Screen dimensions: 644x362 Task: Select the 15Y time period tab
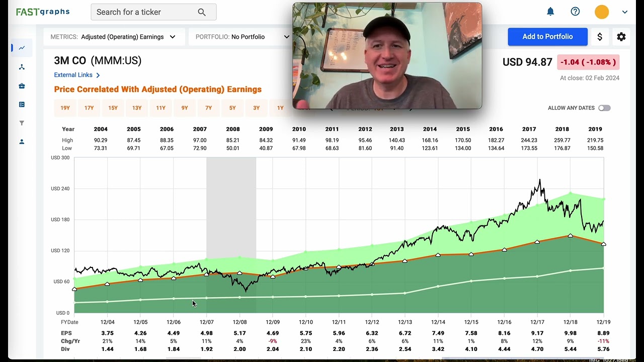(x=113, y=108)
